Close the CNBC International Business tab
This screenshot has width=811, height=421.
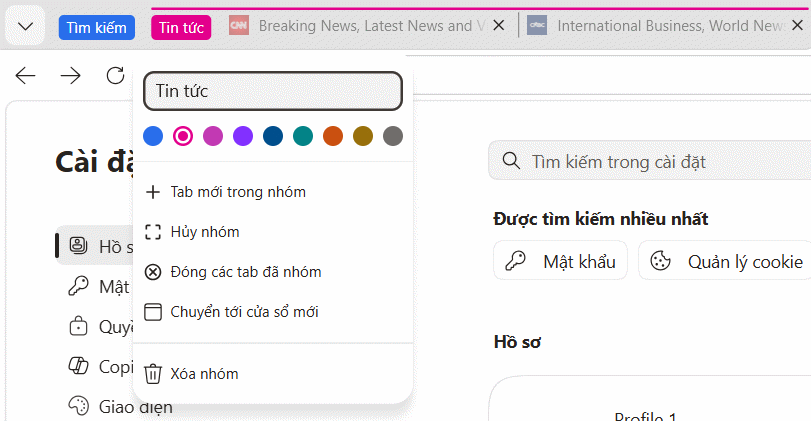(x=798, y=25)
